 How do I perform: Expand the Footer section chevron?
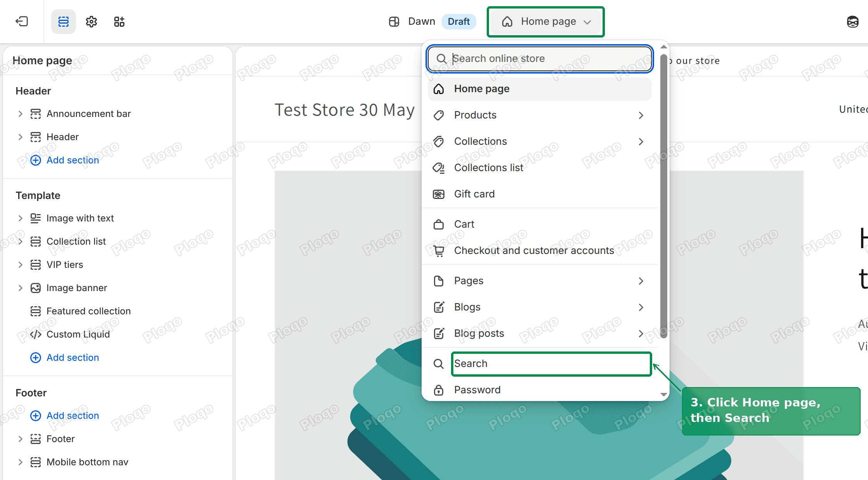coord(21,439)
